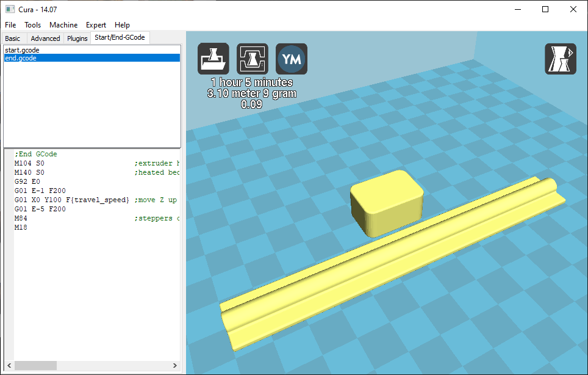
Task: Switch to the Plugins tab
Action: pyautogui.click(x=77, y=38)
